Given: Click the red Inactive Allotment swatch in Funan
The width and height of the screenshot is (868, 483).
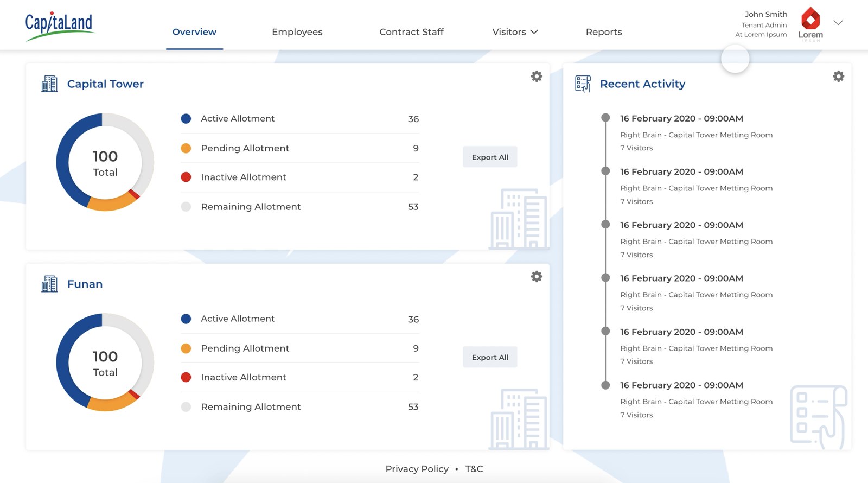Looking at the screenshot, I should click(186, 377).
